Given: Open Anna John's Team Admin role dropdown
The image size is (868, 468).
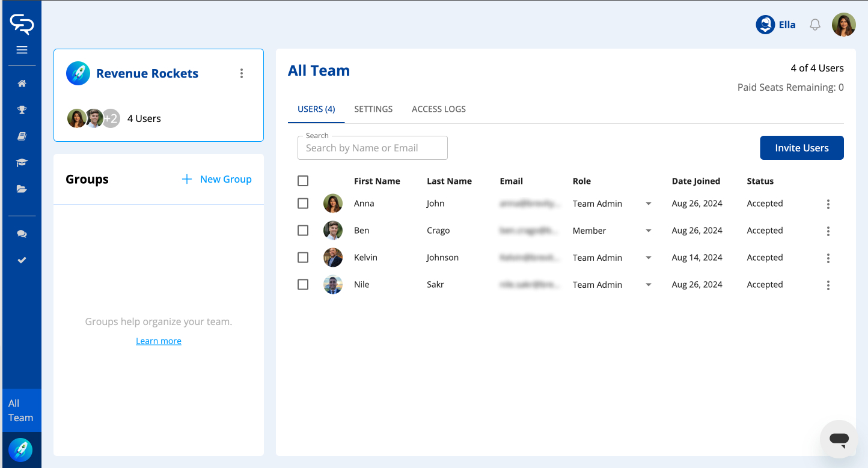Looking at the screenshot, I should coord(648,204).
